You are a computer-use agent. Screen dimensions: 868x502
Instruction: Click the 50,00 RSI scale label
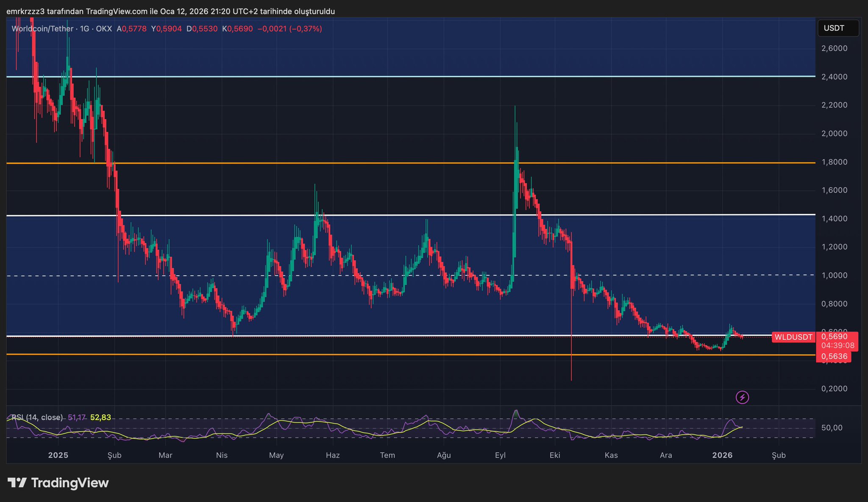click(832, 428)
